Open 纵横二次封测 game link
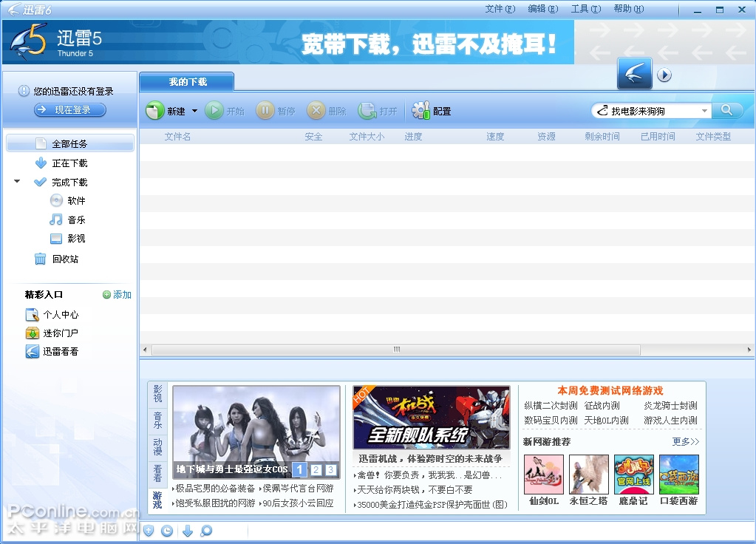Viewport: 756px width, 544px height. (x=551, y=406)
